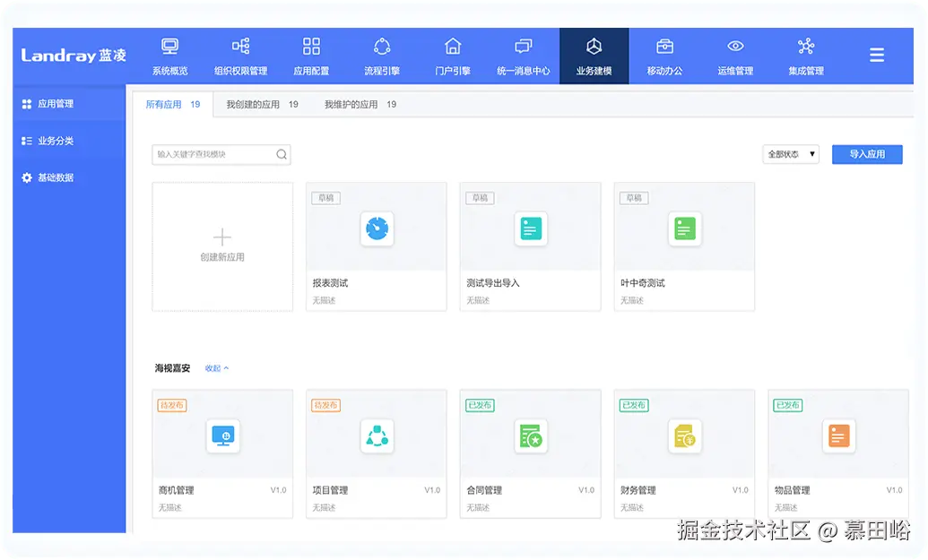The width and height of the screenshot is (928, 560).
Task: Switch to 我创建的应用 tab
Action: tap(262, 105)
